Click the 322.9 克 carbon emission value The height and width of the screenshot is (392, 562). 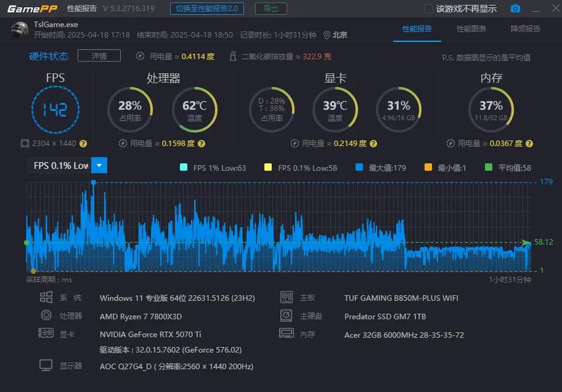tap(317, 56)
